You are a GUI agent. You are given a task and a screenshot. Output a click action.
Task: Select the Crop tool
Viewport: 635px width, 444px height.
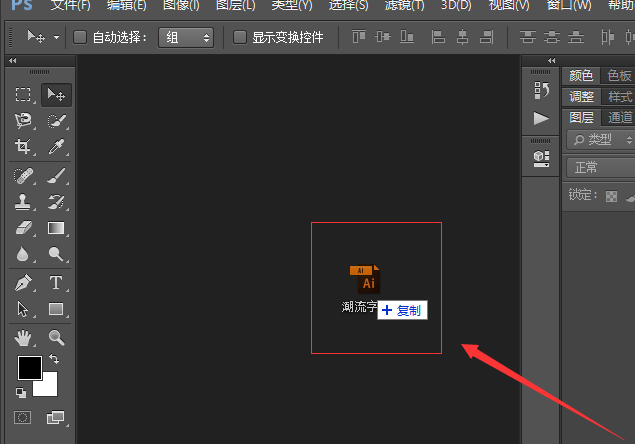(23, 147)
